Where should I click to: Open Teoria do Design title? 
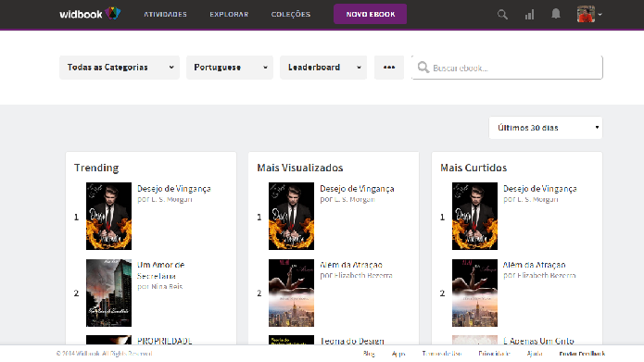click(x=352, y=341)
